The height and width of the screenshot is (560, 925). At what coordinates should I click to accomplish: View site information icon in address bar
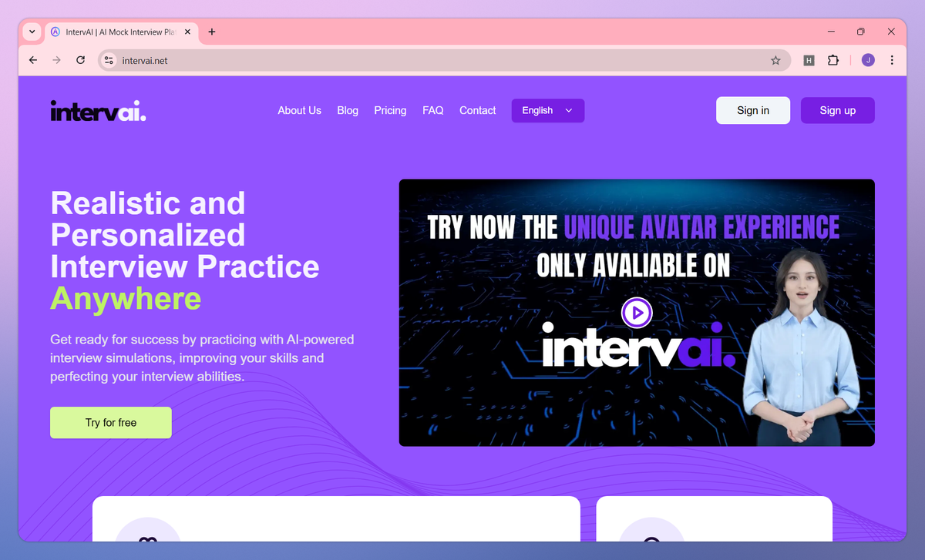coord(109,60)
